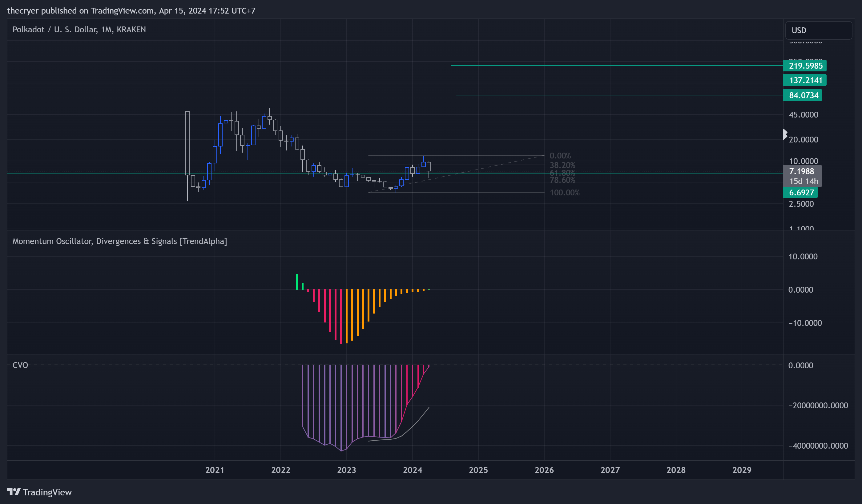This screenshot has height=504, width=862.
Task: Click the 38.20% Fibonacci level label
Action: point(562,165)
